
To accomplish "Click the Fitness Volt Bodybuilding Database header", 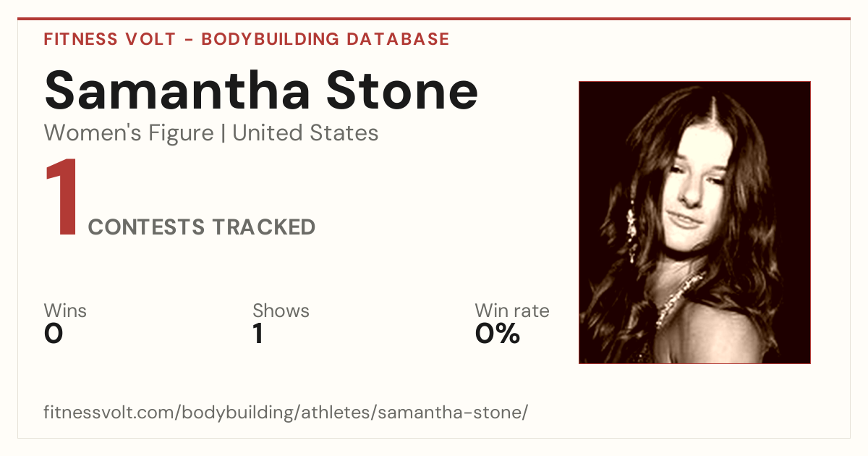I will 247,39.
